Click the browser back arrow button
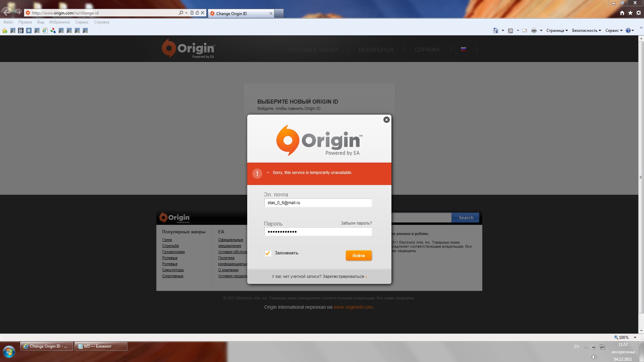This screenshot has width=644, height=362. pyautogui.click(x=7, y=13)
